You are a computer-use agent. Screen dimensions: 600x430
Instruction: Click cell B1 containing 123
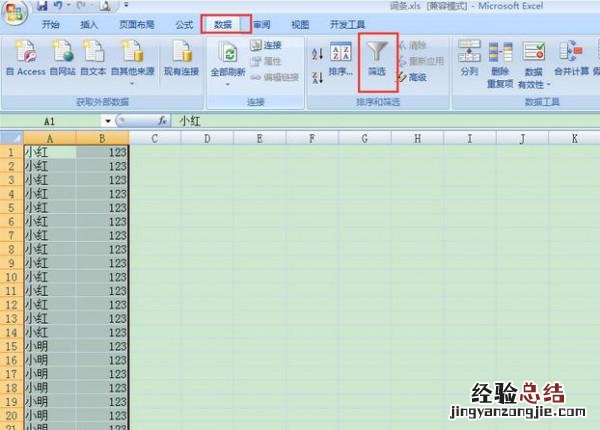coord(102,152)
